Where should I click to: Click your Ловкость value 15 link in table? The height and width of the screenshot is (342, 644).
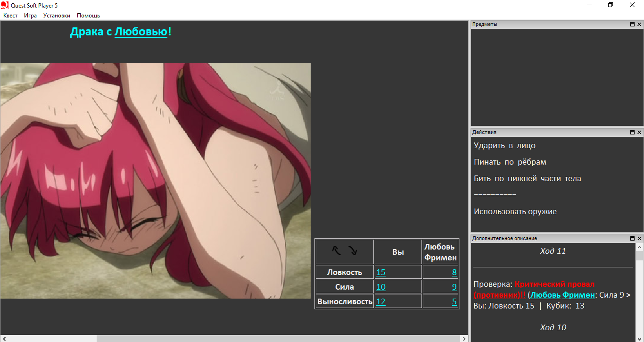[381, 272]
